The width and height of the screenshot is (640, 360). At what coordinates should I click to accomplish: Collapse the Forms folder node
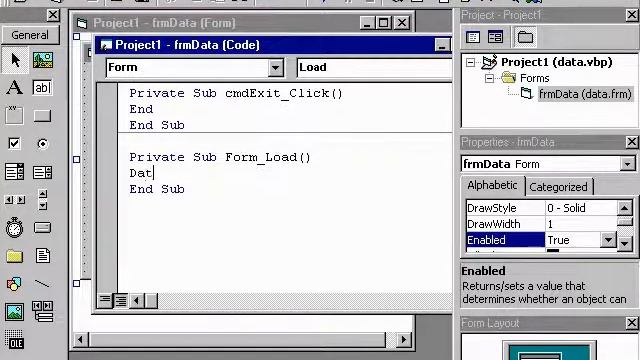click(489, 78)
